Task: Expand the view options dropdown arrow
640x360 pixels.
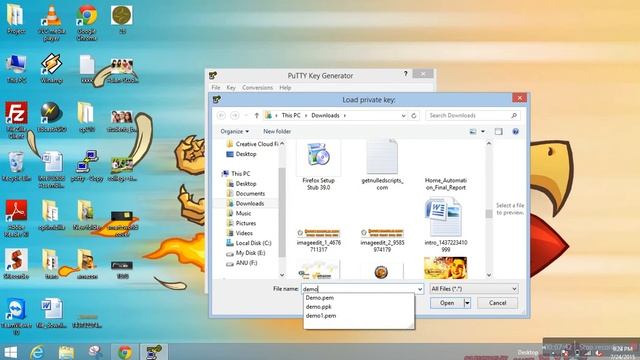Action: pyautogui.click(x=483, y=131)
